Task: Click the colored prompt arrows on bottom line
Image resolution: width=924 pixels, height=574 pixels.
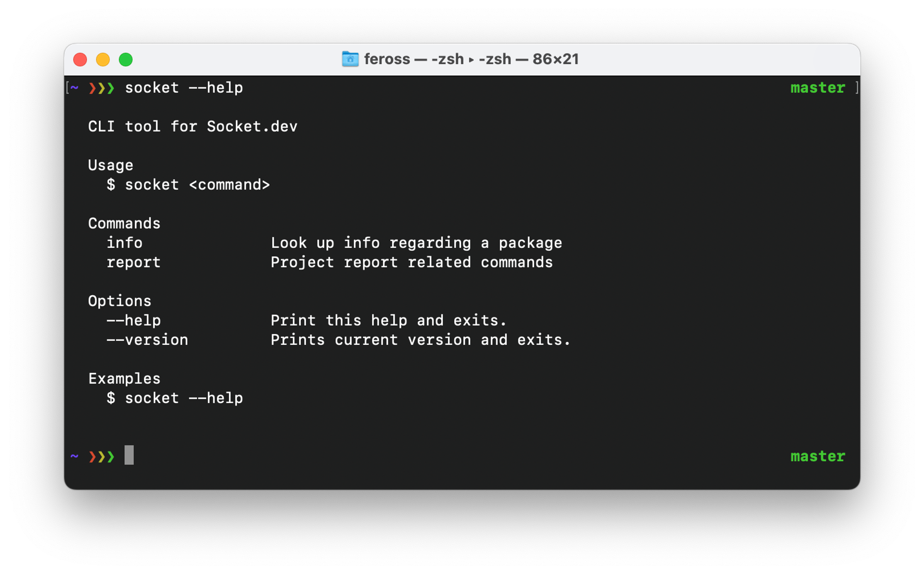Action: tap(101, 457)
